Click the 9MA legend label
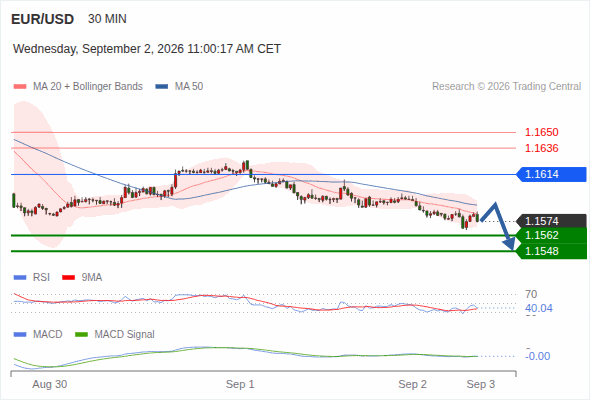This screenshot has width=590, height=400. click(92, 278)
